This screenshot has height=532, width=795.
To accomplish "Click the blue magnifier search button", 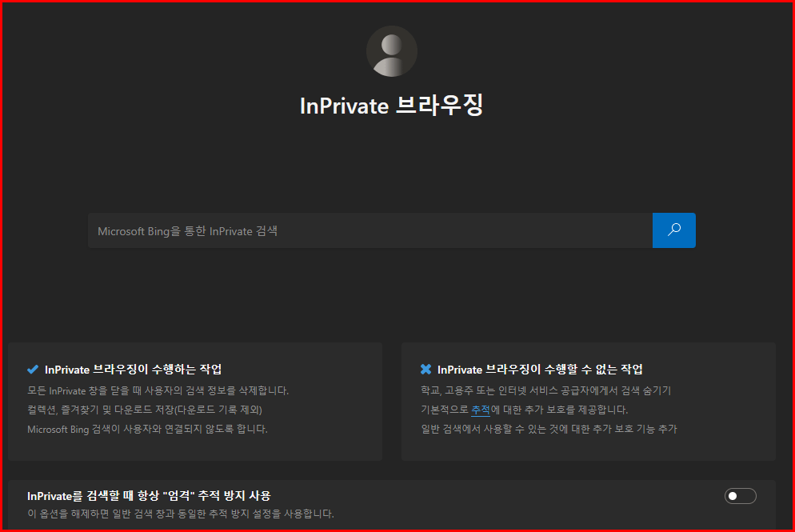I will pyautogui.click(x=673, y=230).
